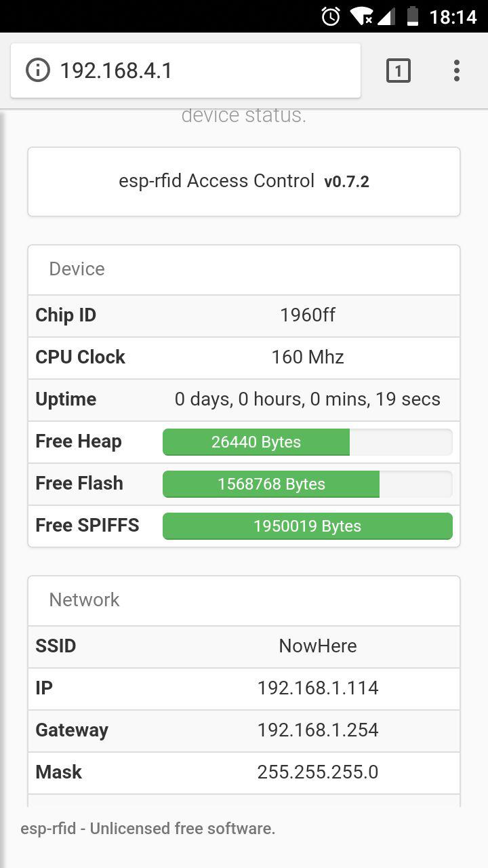
Task: Tap the Uptime row
Action: tap(244, 399)
